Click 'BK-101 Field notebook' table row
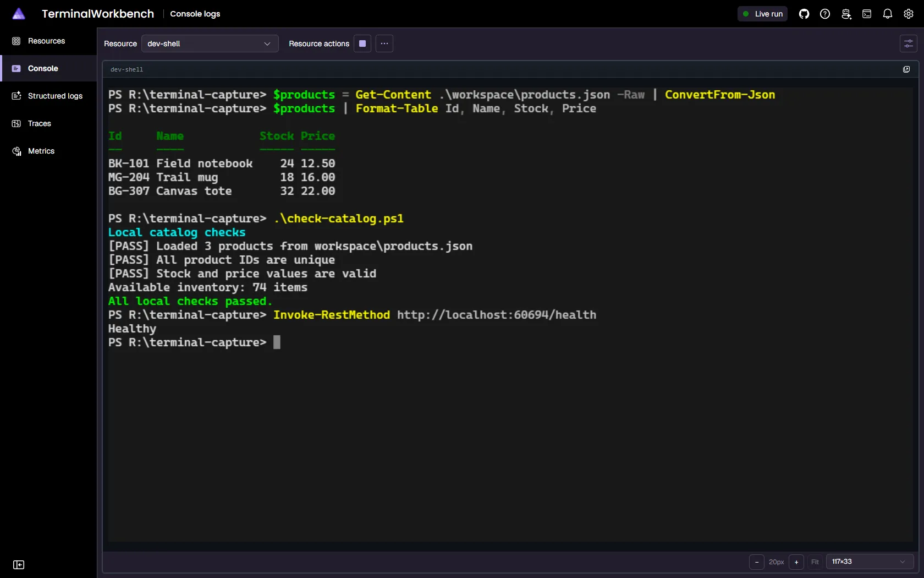The width and height of the screenshot is (924, 578). click(222, 163)
